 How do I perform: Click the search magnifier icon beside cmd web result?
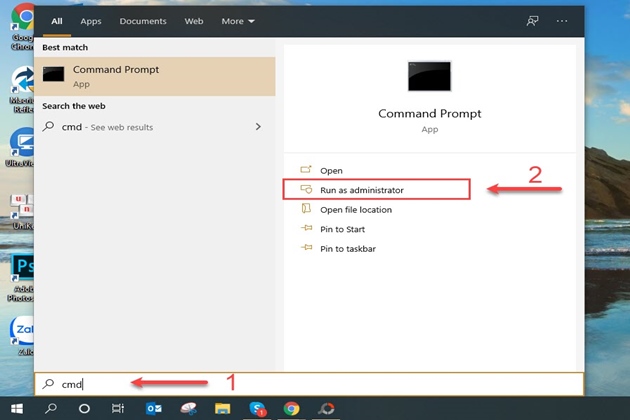[49, 127]
